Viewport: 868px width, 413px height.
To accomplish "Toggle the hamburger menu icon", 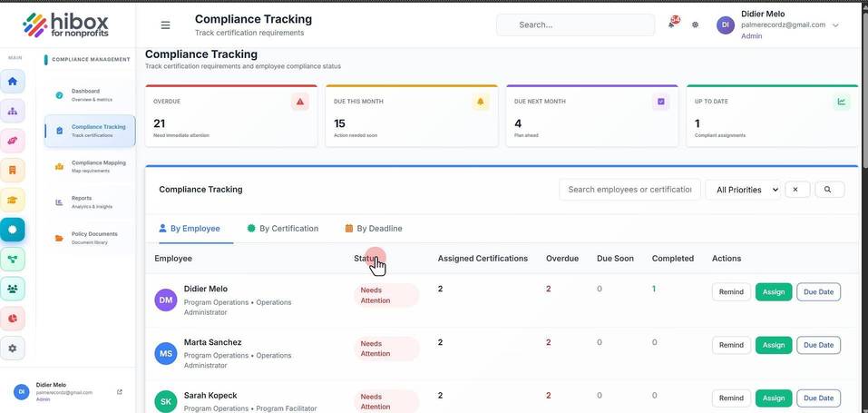I will click(165, 25).
